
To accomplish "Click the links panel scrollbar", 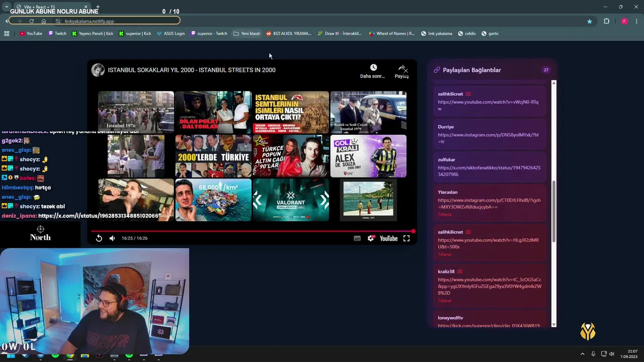I will coord(554,211).
